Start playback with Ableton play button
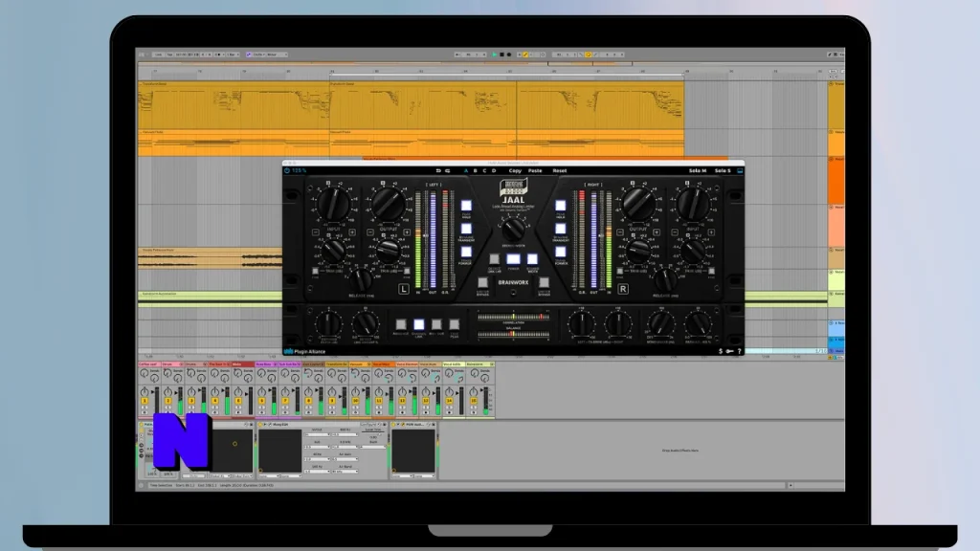 pyautogui.click(x=495, y=55)
